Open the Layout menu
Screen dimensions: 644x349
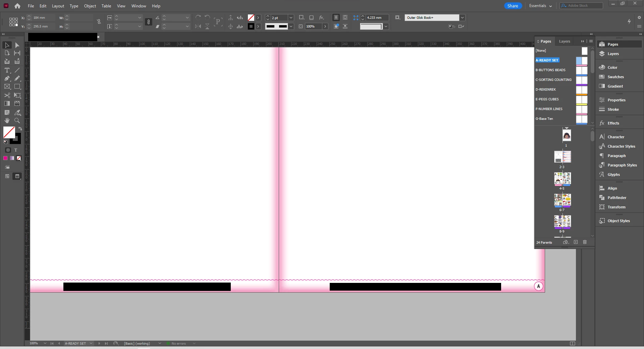(x=58, y=6)
